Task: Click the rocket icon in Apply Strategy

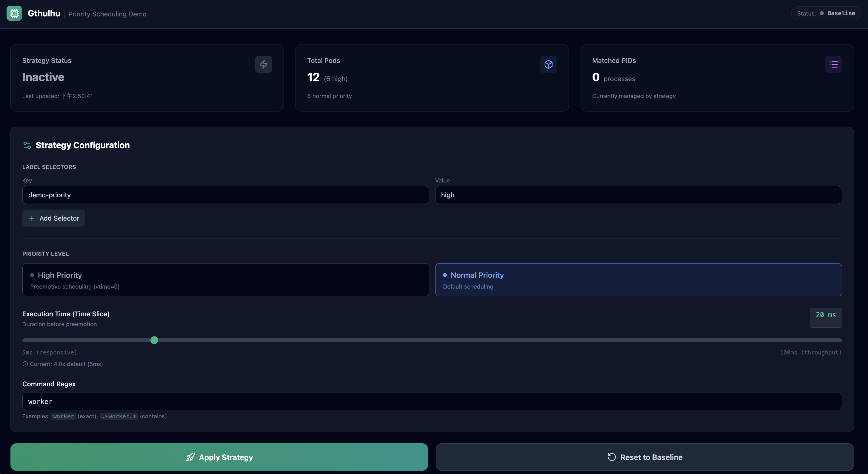Action: point(190,457)
